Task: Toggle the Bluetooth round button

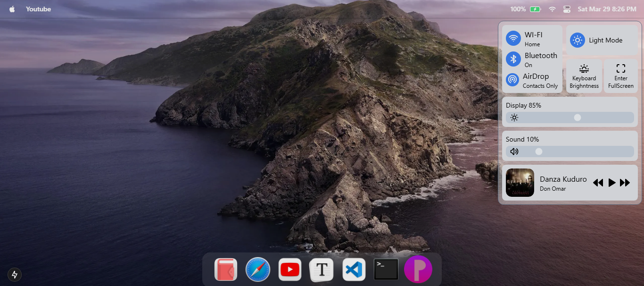Action: click(513, 59)
